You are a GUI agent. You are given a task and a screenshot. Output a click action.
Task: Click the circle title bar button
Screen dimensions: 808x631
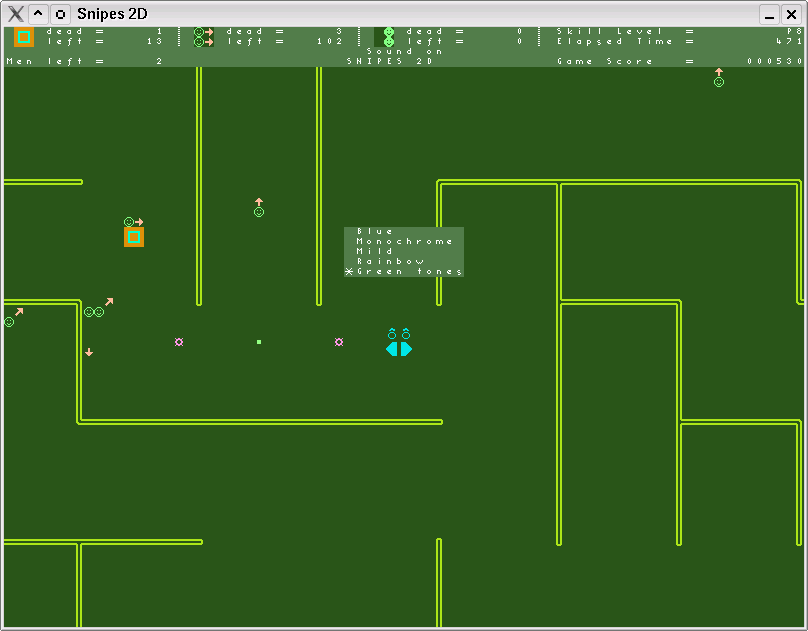tap(60, 14)
